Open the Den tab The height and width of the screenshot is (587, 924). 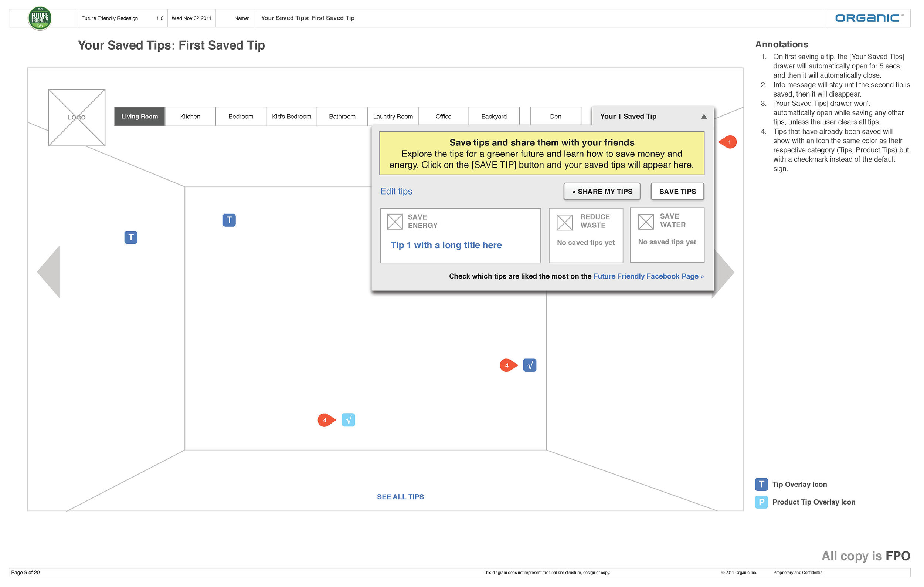tap(556, 116)
